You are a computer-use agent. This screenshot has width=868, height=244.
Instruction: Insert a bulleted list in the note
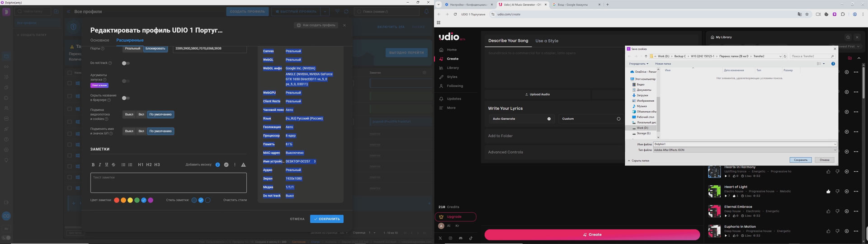[123, 164]
